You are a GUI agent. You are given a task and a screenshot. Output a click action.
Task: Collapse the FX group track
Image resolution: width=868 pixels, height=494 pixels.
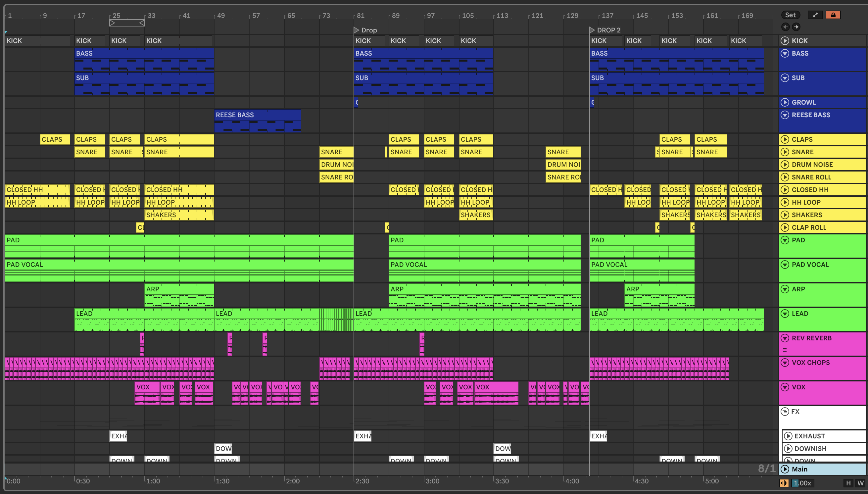coord(785,412)
